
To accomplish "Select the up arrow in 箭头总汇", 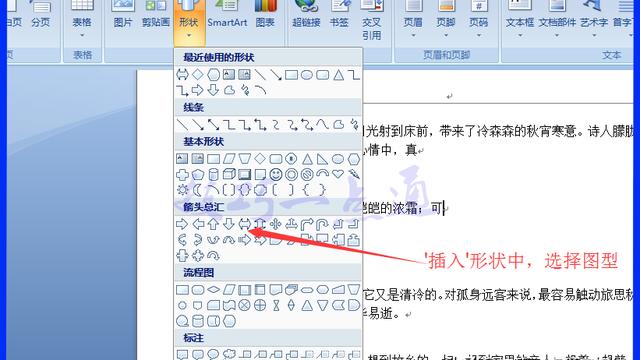I will [213, 224].
